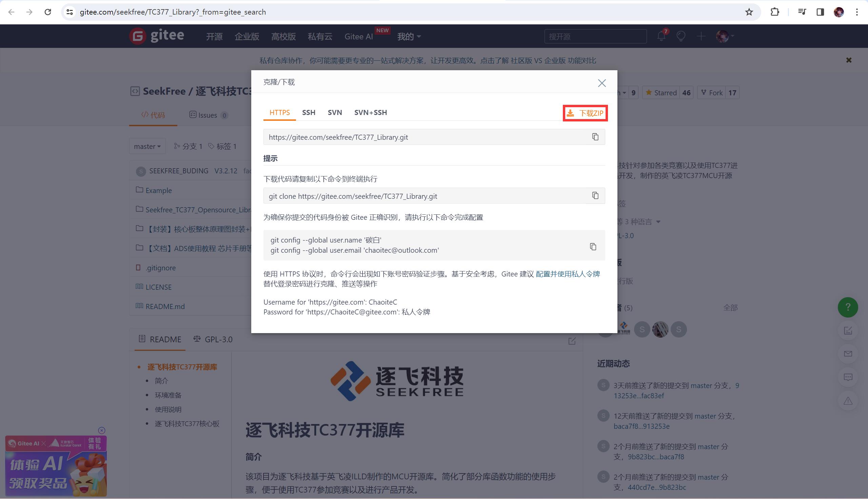View site information icon in address bar
Screen dimensions: 868x499
(70, 12)
